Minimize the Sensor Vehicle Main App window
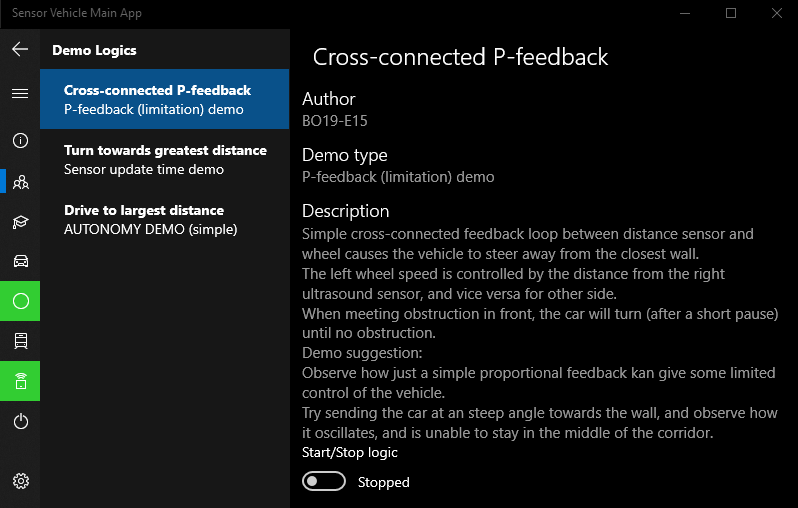 click(685, 13)
